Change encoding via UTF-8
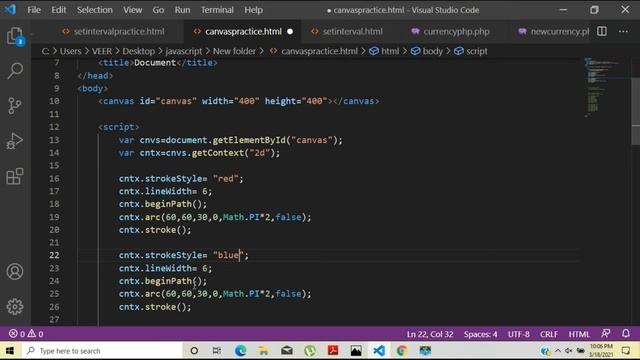640x360 pixels. pyautogui.click(x=518, y=334)
